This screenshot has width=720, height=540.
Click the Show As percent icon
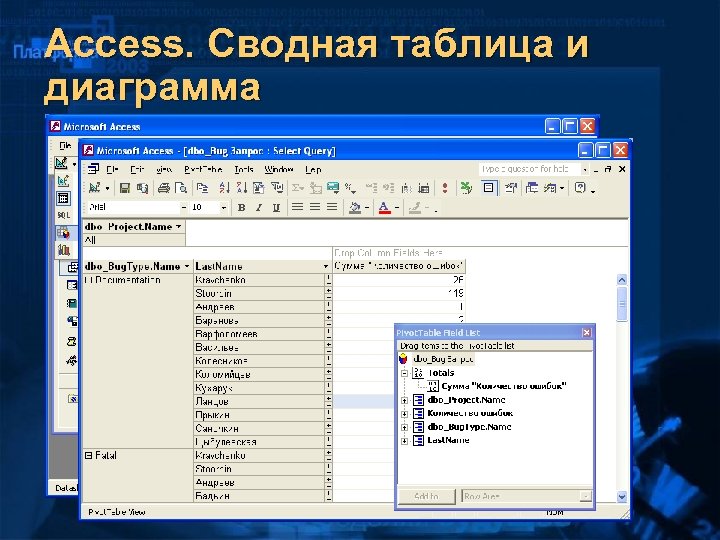pyautogui.click(x=350, y=188)
